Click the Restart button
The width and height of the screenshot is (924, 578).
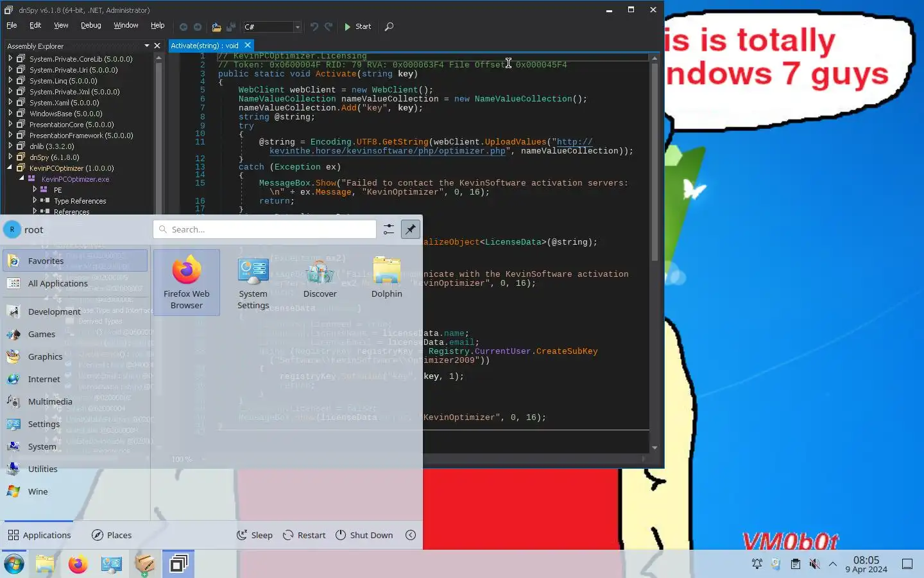click(x=304, y=535)
